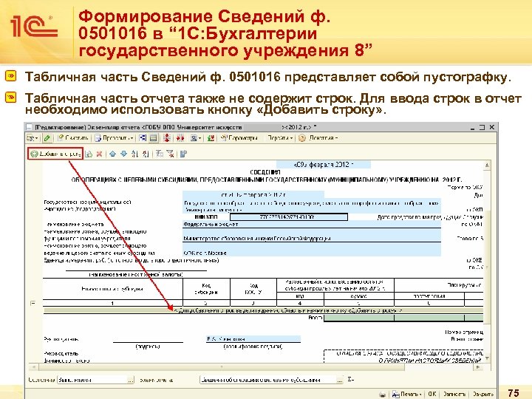
Task: Collapse the table section using the minus marker
Action: point(33,303)
